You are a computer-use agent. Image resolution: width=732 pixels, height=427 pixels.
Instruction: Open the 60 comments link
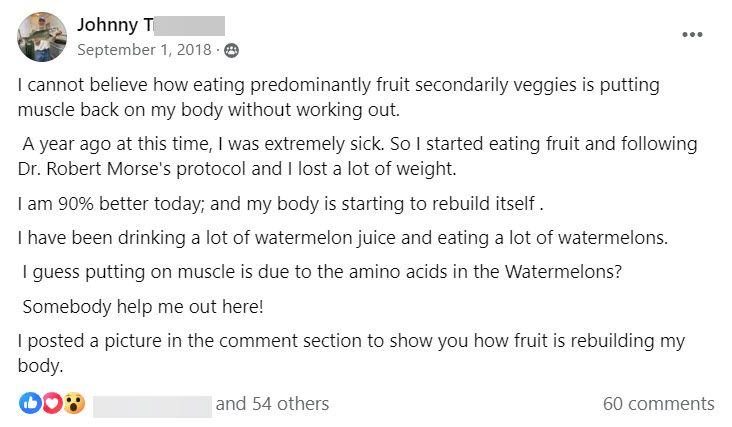click(658, 404)
